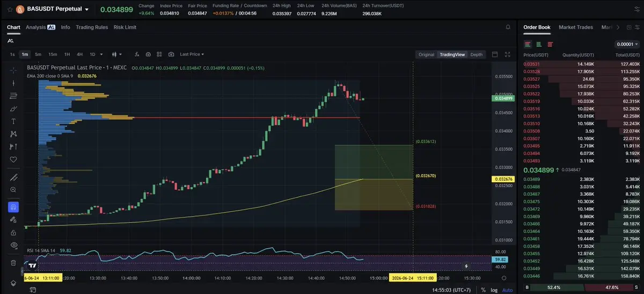Select the 1H timeframe

point(67,54)
